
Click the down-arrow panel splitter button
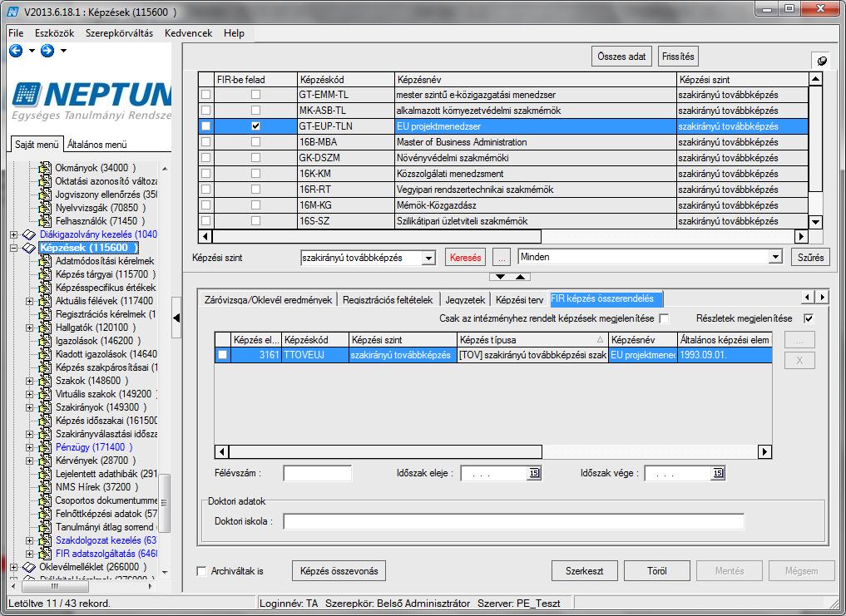pos(500,277)
